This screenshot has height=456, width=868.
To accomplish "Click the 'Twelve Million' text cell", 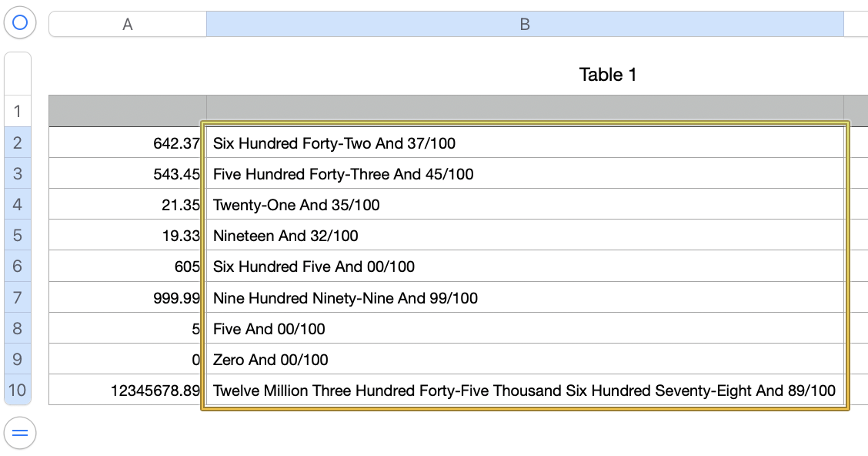I will tap(525, 391).
